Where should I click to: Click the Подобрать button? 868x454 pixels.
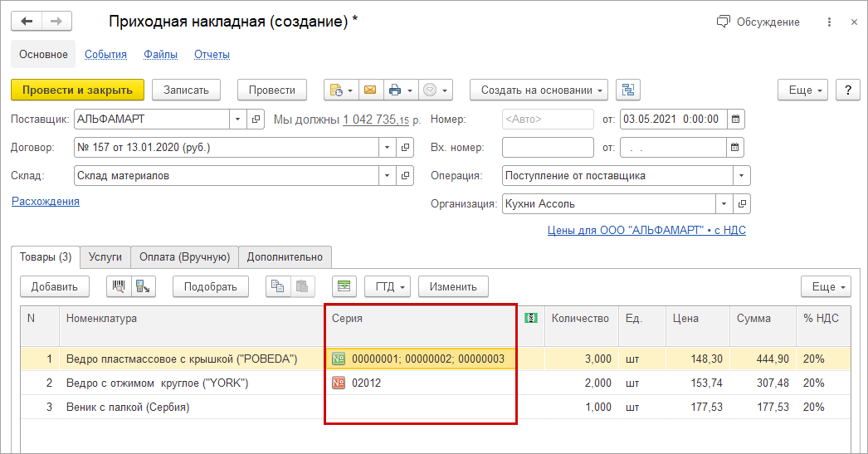coord(211,286)
